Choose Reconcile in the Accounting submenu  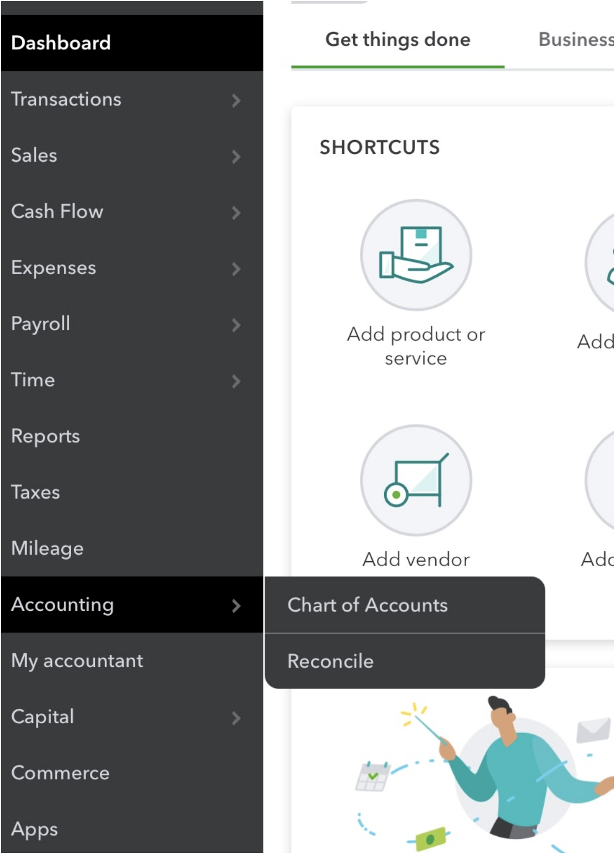[330, 661]
